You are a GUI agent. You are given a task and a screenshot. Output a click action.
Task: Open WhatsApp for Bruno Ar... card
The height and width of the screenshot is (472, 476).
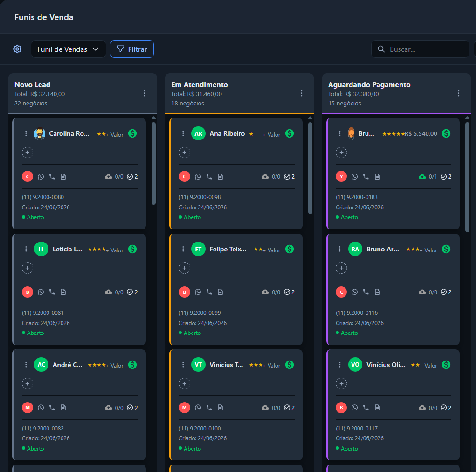pyautogui.click(x=355, y=292)
